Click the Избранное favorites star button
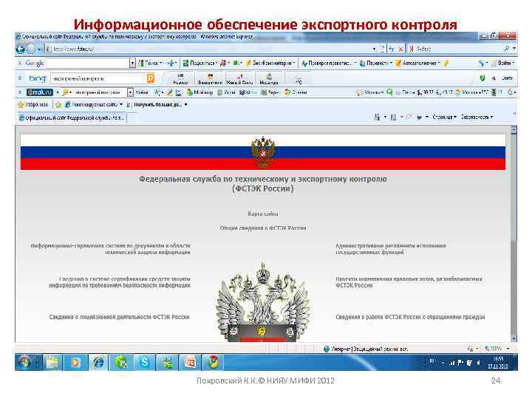Screen dimensions: 532x399 [x=33, y=104]
